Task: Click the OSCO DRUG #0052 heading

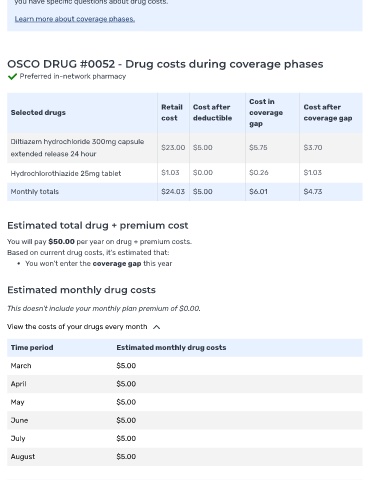Action: (165, 64)
